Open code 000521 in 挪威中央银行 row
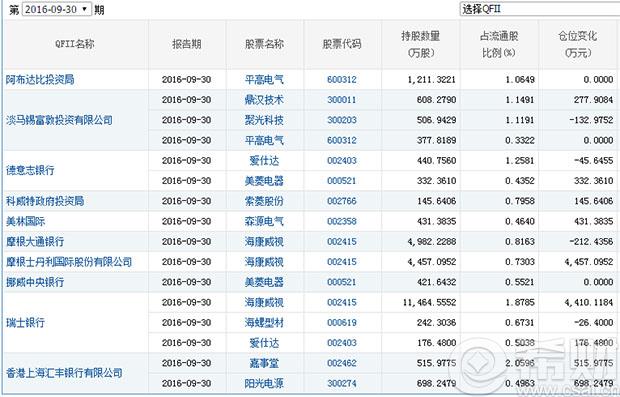620x397 pixels. tap(342, 282)
